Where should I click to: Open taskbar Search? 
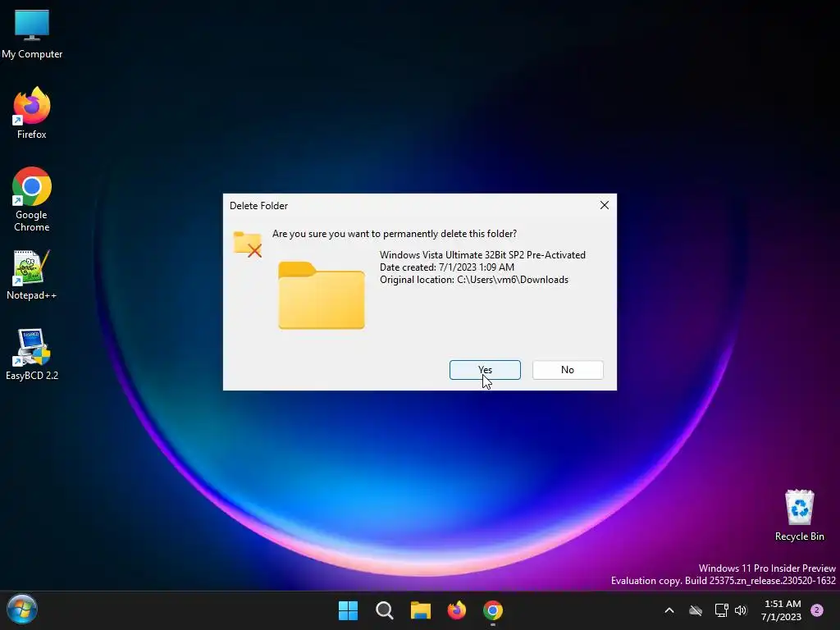click(384, 610)
